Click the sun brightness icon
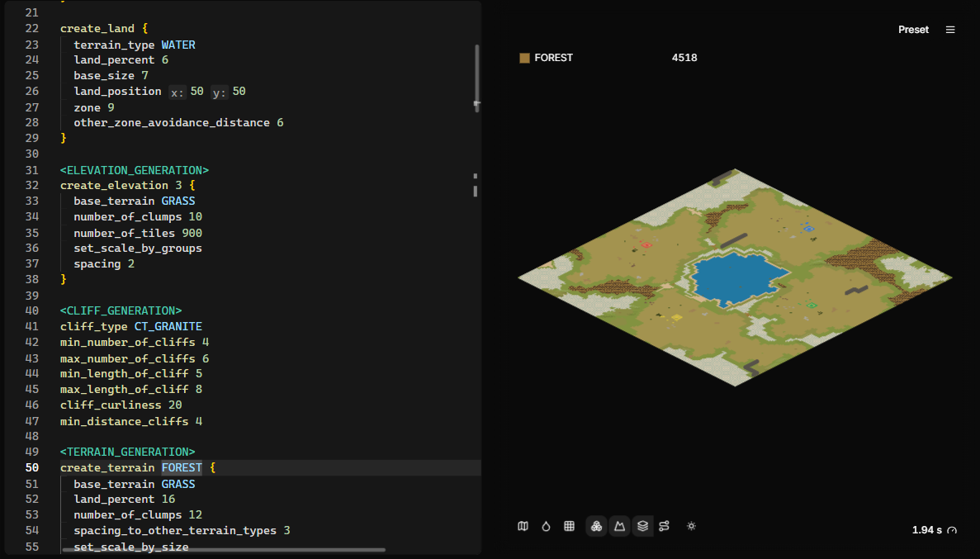Image resolution: width=980 pixels, height=559 pixels. point(691,527)
